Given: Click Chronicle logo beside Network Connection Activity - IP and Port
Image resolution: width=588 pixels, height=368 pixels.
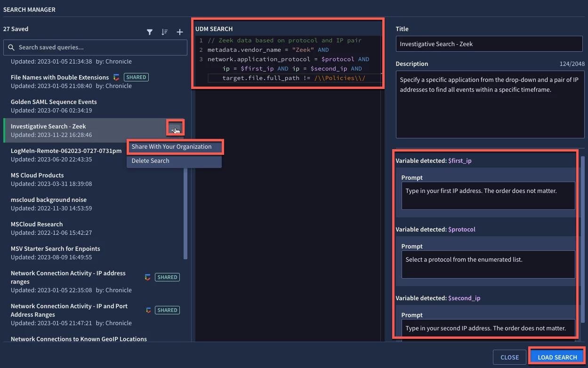Looking at the screenshot, I should pyautogui.click(x=149, y=310).
